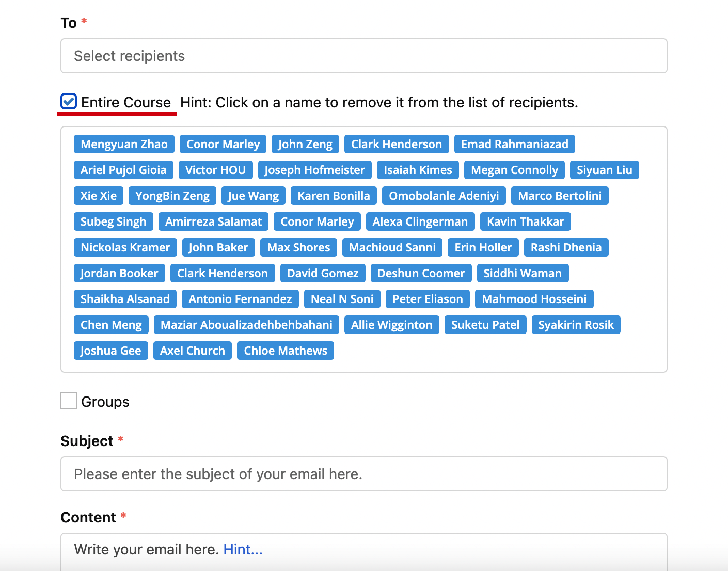Remove Marco Bertolini from the list
Screen dimensions: 728x571
click(x=560, y=196)
